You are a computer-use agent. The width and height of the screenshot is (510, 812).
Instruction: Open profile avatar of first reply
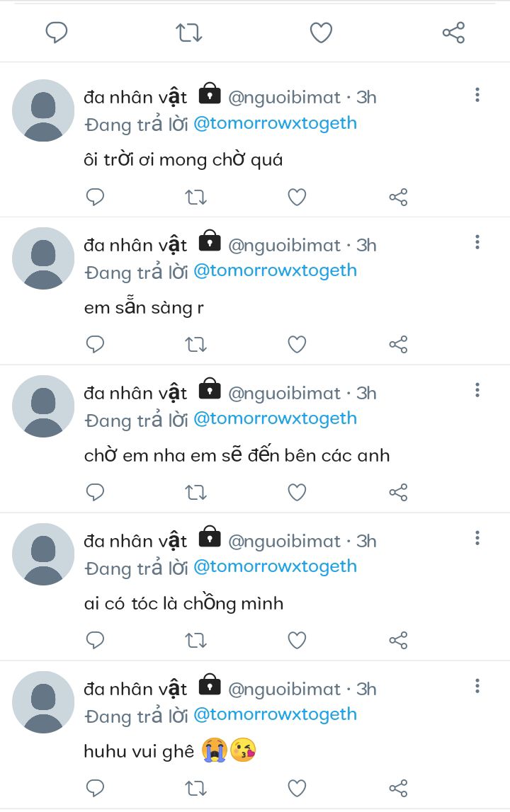tap(43, 110)
